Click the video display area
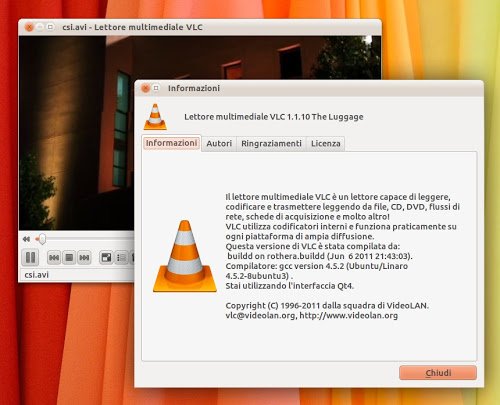This screenshot has width=500, height=405. click(76, 133)
